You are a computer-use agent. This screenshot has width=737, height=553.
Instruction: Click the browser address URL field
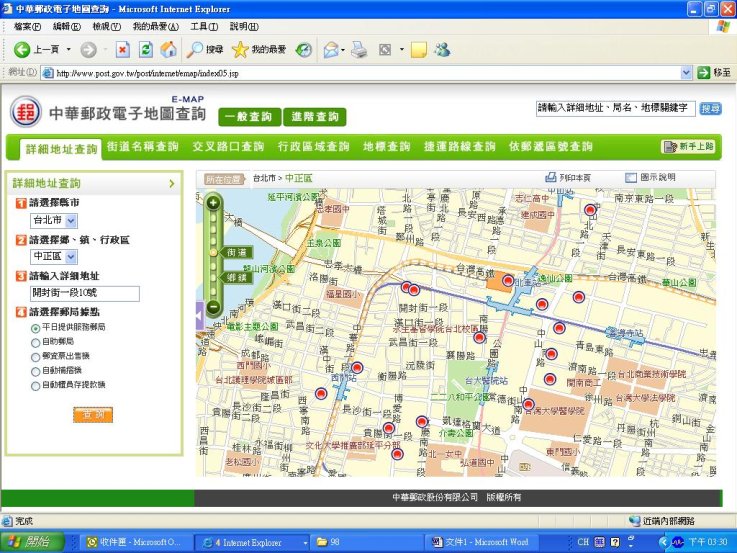(x=361, y=73)
